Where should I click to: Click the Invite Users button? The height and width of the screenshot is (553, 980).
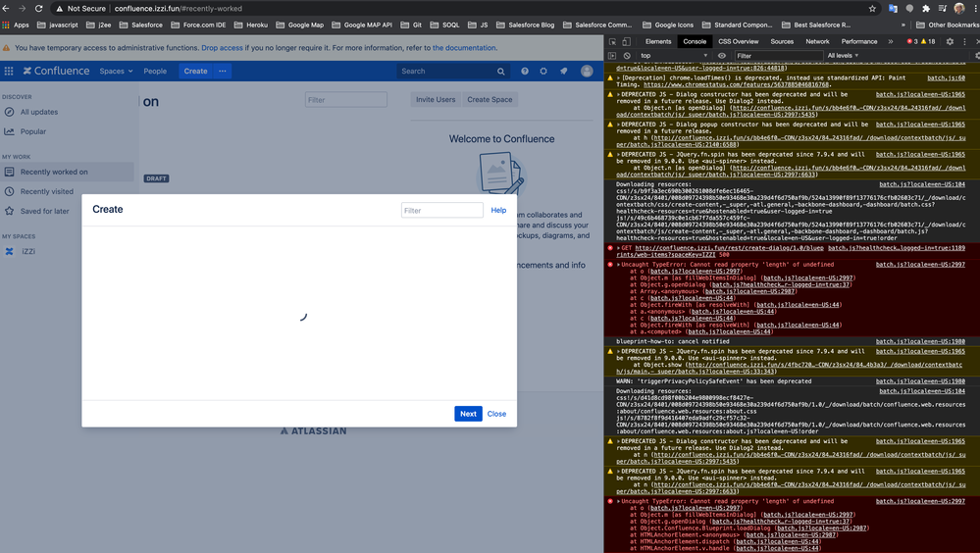tap(436, 99)
